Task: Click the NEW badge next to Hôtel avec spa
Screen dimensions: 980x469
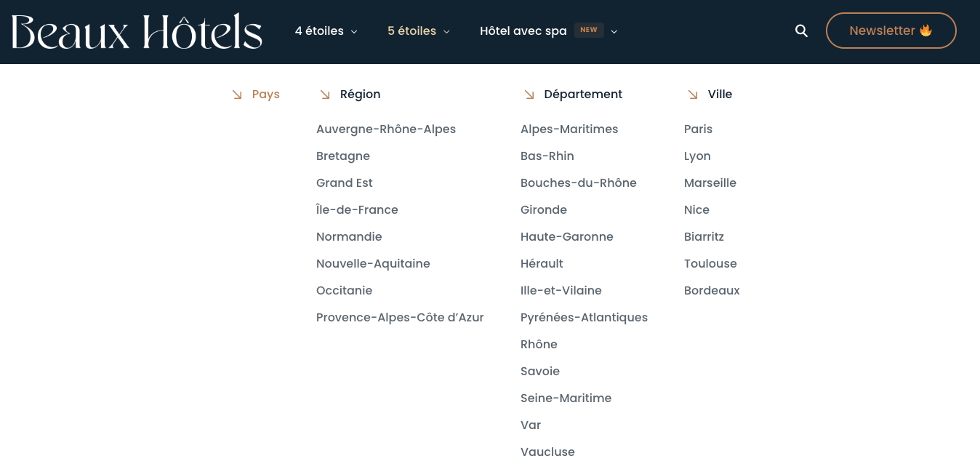Action: coord(589,30)
